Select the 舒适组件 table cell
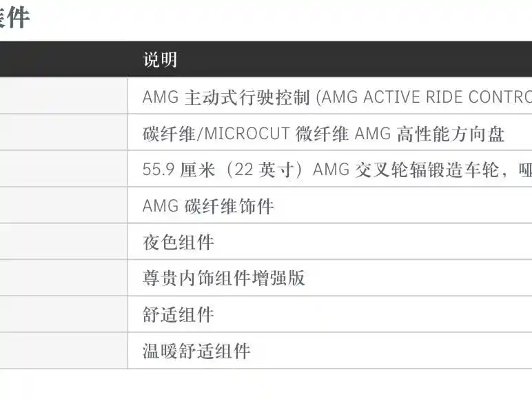The height and width of the screenshot is (399, 532). tap(330, 314)
